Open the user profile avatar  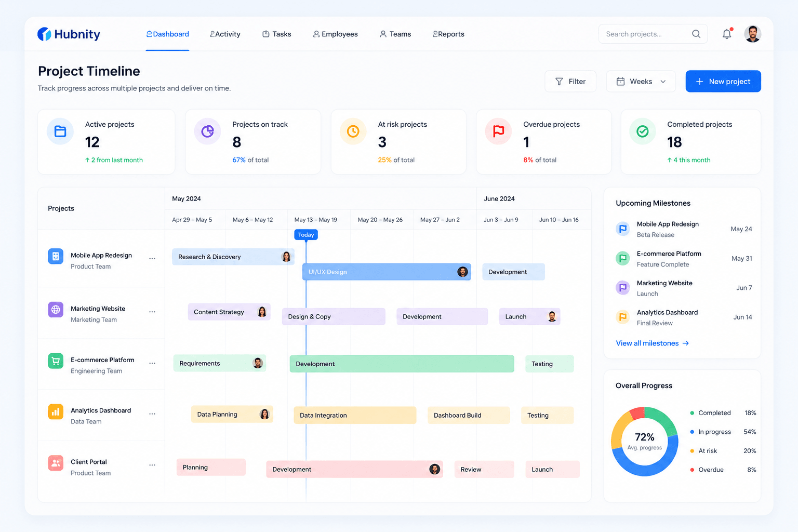pyautogui.click(x=752, y=34)
